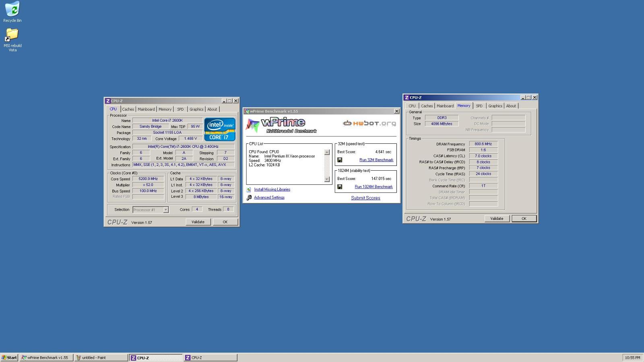
Task: Select Mainboard tab in right CPU-Z window
Action: point(445,106)
